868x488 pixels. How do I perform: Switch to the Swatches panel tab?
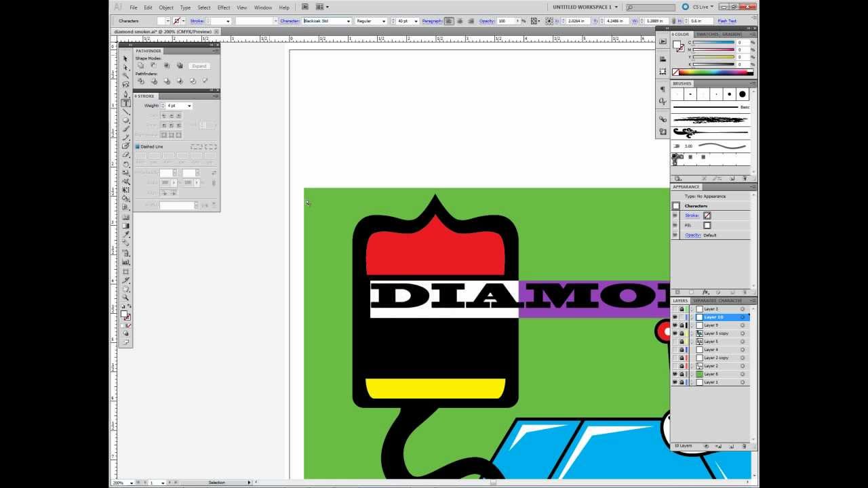click(707, 34)
